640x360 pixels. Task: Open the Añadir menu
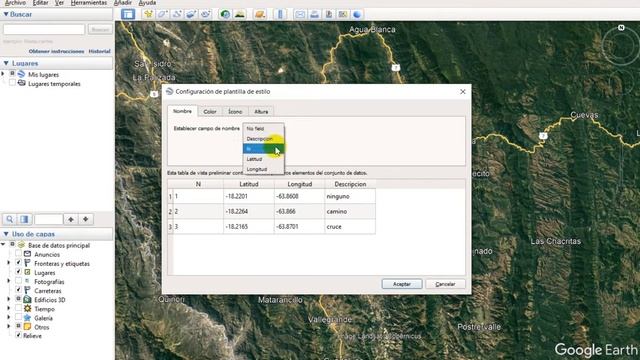click(x=123, y=3)
